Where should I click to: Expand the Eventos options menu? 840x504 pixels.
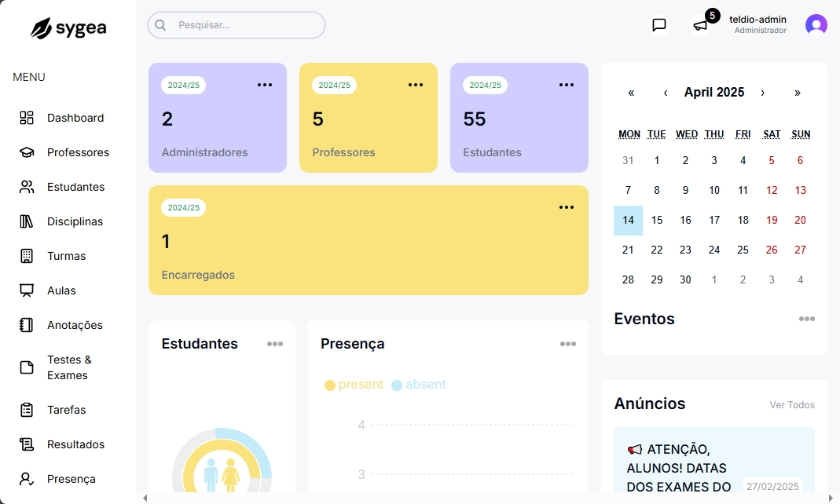pyautogui.click(x=806, y=319)
